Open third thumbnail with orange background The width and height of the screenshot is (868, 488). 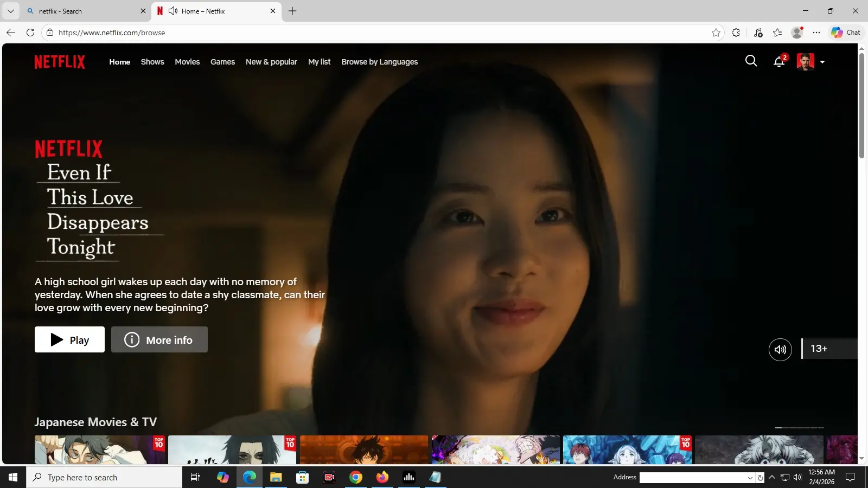pyautogui.click(x=364, y=450)
